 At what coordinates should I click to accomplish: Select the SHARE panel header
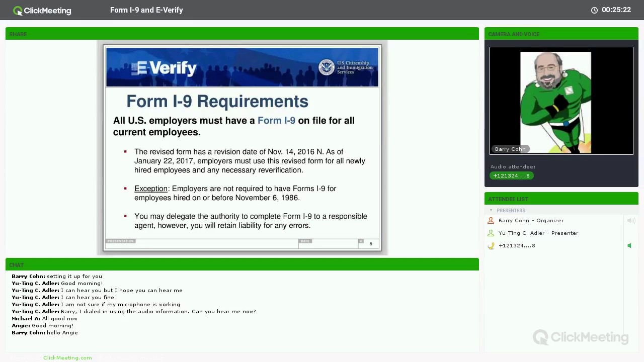tap(242, 34)
